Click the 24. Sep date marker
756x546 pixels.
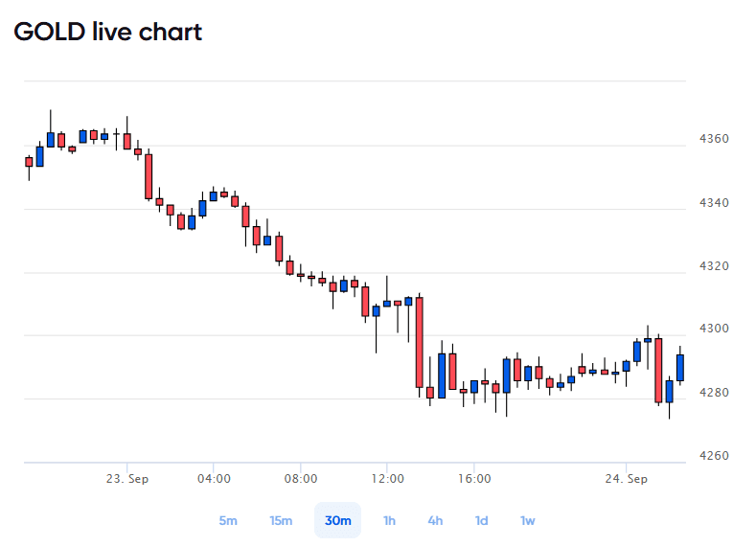[x=627, y=479]
